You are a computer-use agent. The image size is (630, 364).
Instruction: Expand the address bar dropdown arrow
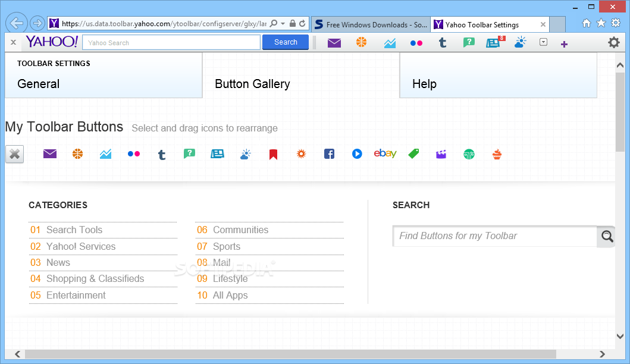283,24
